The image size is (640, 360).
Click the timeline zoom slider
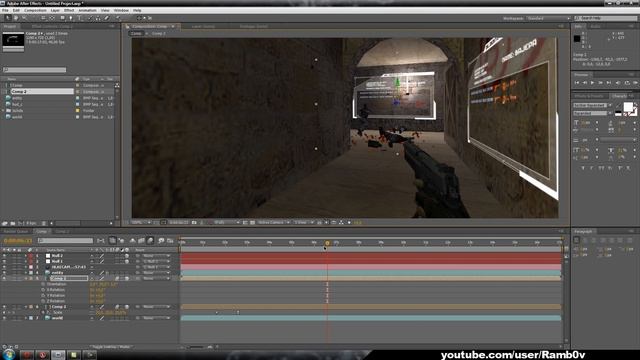pyautogui.click(x=197, y=347)
